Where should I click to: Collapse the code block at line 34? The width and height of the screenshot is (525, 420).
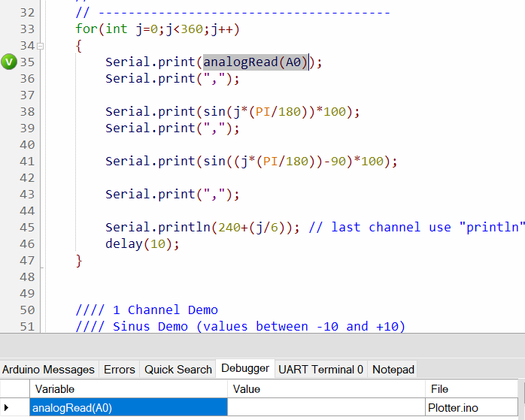pos(40,47)
